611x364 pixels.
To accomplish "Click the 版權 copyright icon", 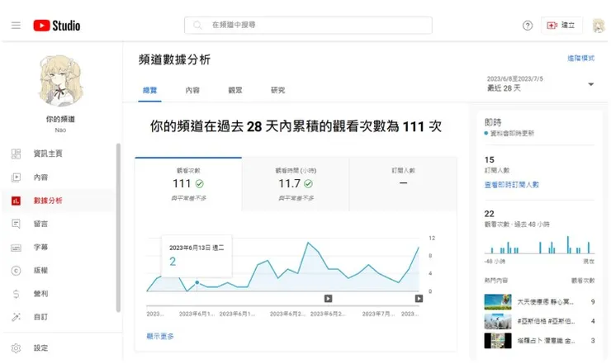I will 16,271.
